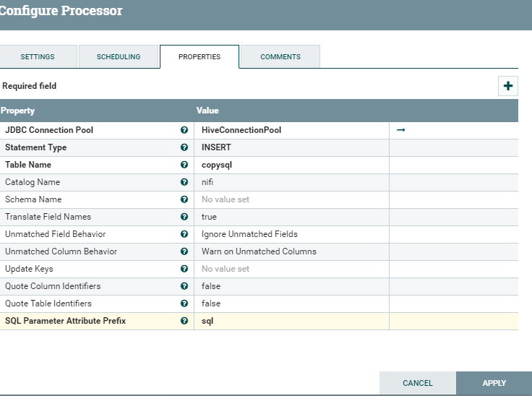532x396 pixels.
Task: Open the Scheduling tab
Action: pos(119,57)
